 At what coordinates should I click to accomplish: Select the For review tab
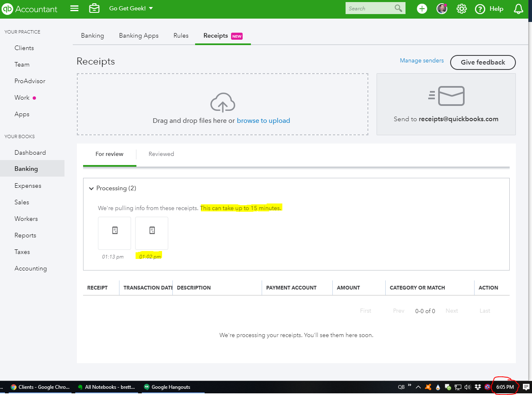click(110, 154)
